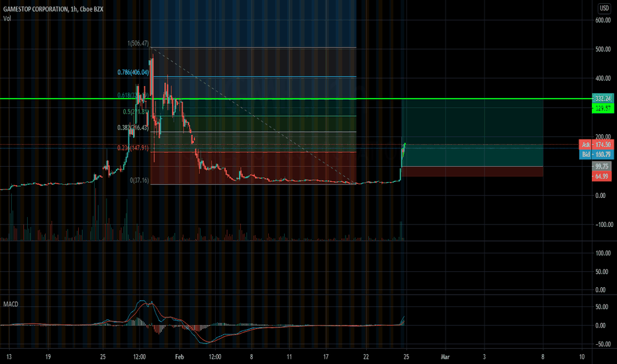Select the 1(506.47) Fibonacci level label
This screenshot has width=617, height=364.
pos(138,43)
